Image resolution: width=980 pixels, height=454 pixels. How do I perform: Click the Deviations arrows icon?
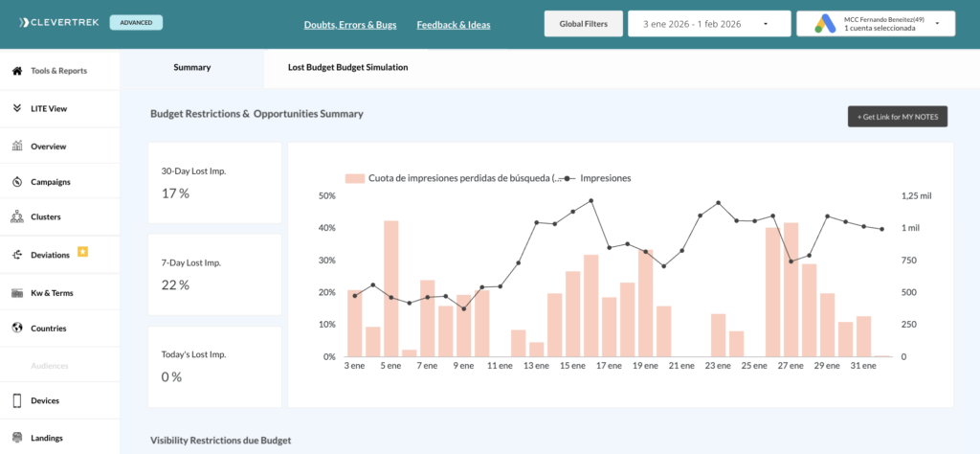17,255
